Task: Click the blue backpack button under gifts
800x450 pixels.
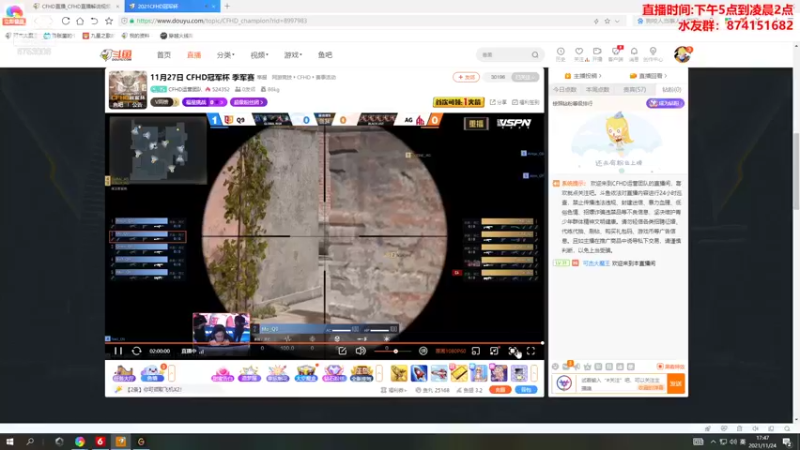Action: (526, 390)
